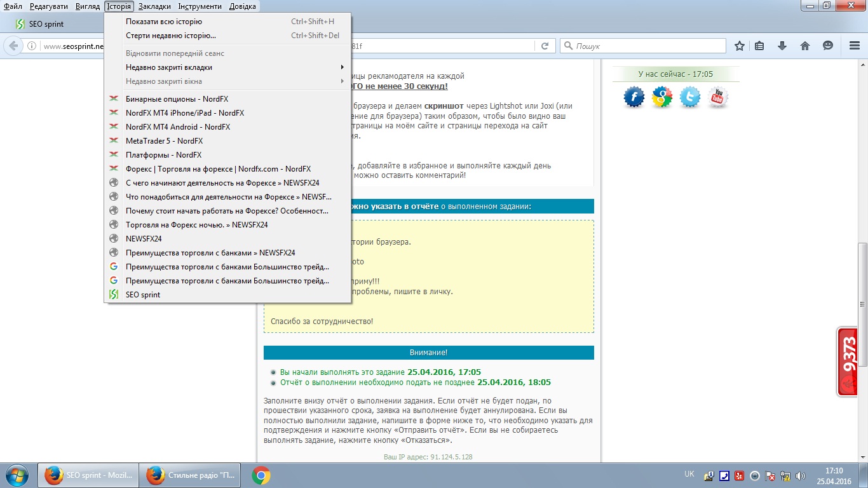Viewport: 868px width, 488px height.
Task: Expand Недавно закриті вкладки submenu
Action: pyautogui.click(x=227, y=67)
